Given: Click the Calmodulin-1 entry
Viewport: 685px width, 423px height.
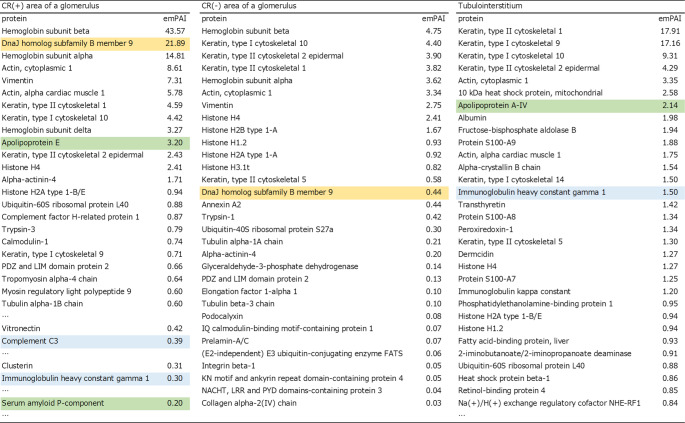Looking at the screenshot, I should point(25,242).
